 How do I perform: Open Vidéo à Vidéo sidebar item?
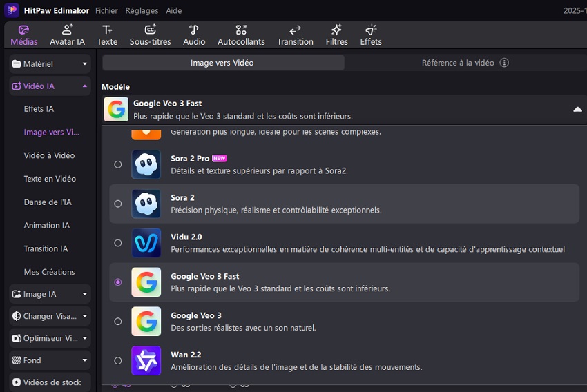49,155
